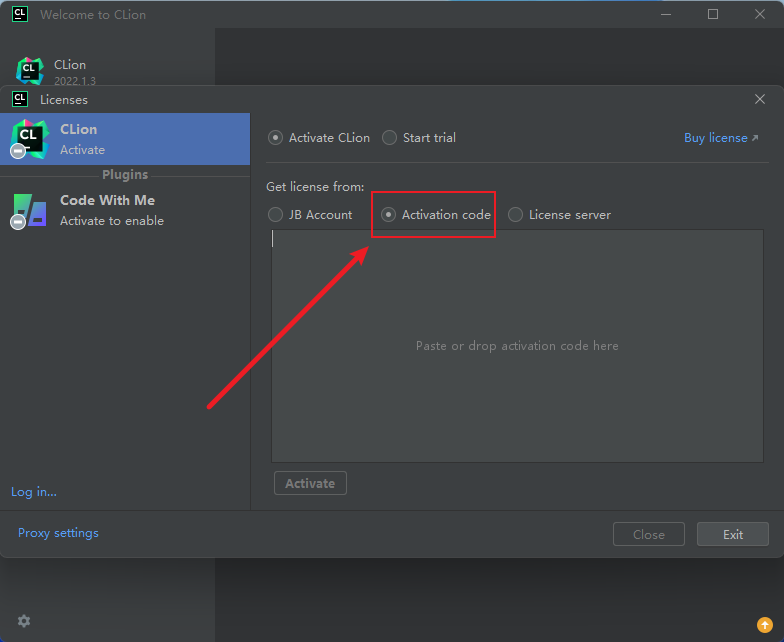Select the Activation code radio button

(436, 214)
